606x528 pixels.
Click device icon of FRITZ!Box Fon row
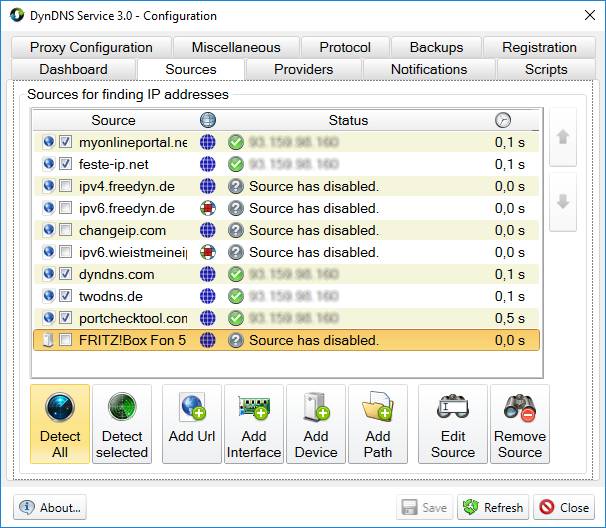[48, 340]
